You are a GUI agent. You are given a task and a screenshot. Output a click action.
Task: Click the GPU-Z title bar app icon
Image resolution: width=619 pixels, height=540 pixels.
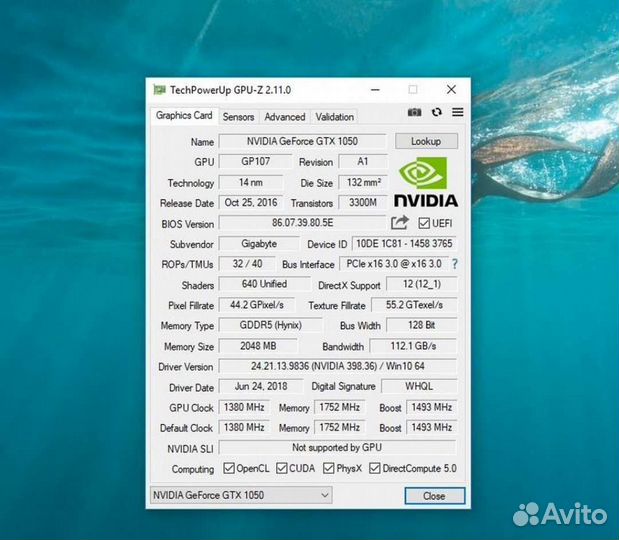pyautogui.click(x=159, y=90)
